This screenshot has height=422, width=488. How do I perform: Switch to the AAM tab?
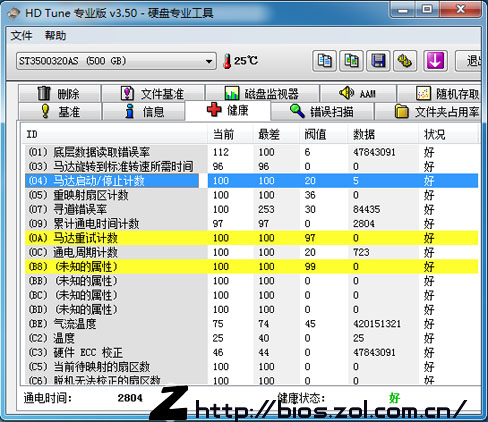coord(358,94)
